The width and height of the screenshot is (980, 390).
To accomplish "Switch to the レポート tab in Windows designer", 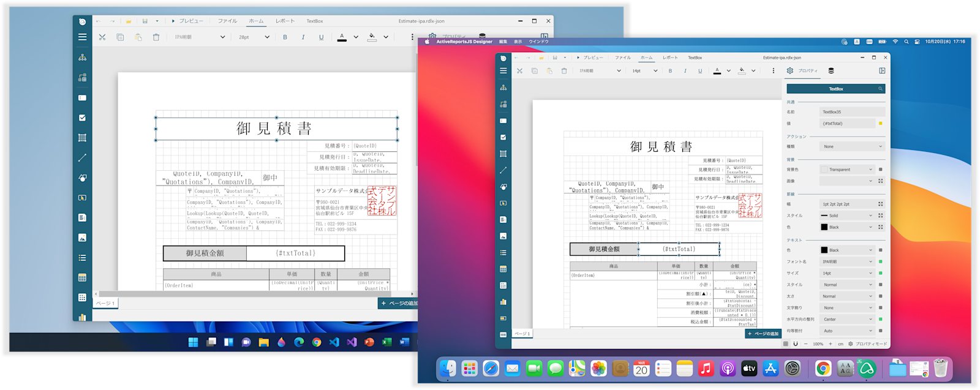I will point(285,21).
